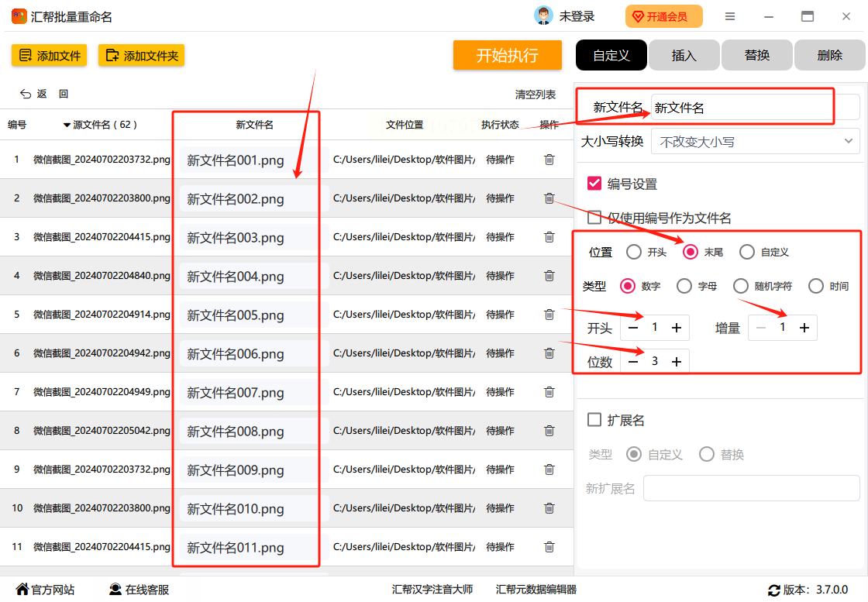Click the version refresh icon

click(774, 590)
